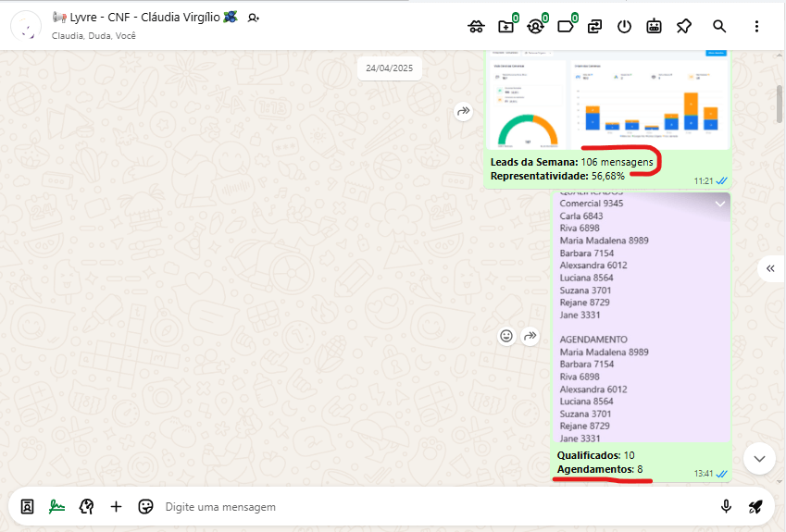Pin this chat with the pushpin icon
This screenshot has height=532, width=786.
point(683,26)
